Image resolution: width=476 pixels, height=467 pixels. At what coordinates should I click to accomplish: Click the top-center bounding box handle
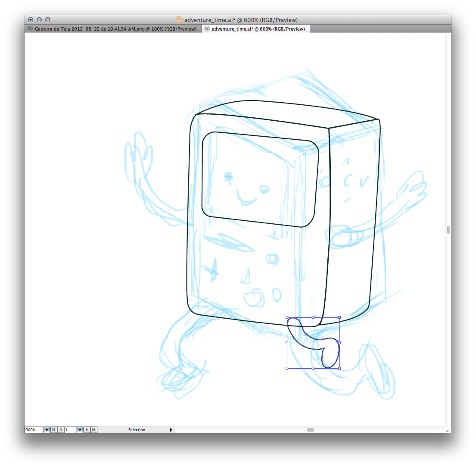pos(313,317)
